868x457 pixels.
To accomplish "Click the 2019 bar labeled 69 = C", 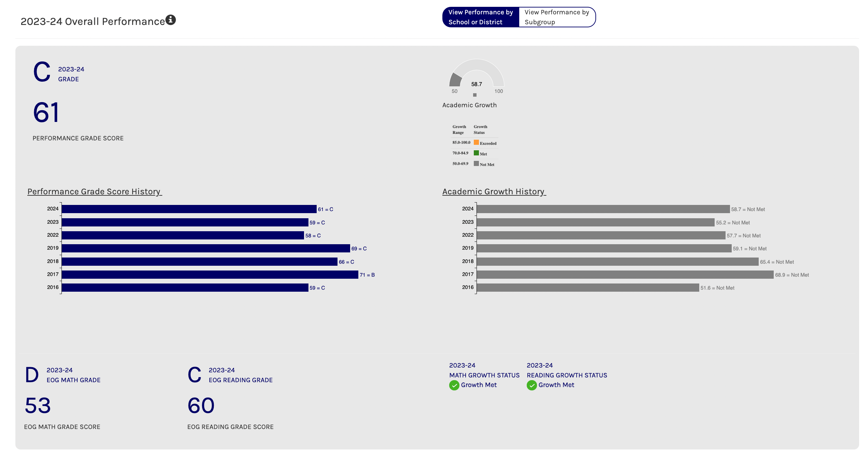I will pos(206,248).
